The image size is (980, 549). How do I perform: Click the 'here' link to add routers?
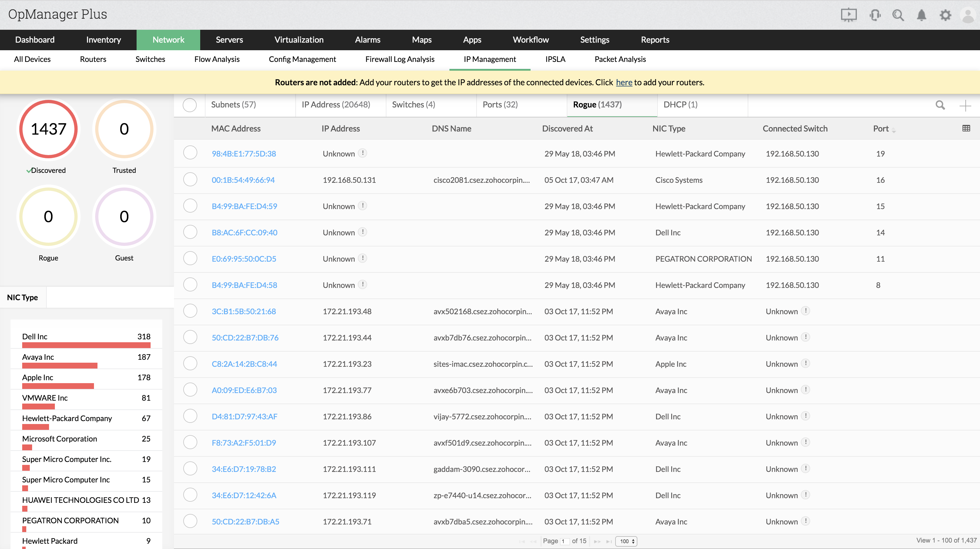tap(624, 82)
